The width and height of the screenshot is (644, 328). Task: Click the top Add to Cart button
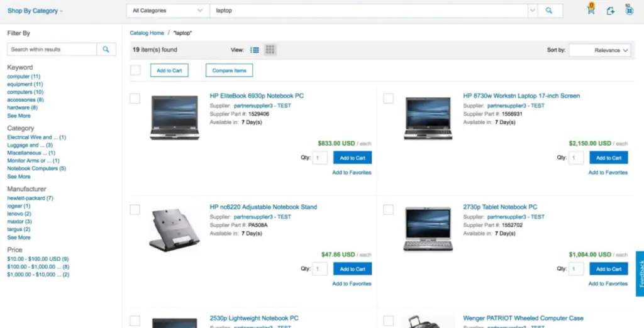pos(169,70)
